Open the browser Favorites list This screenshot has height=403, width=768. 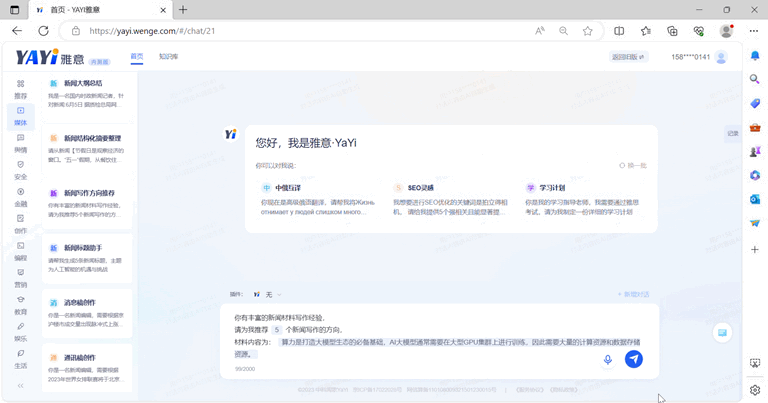[x=646, y=31]
